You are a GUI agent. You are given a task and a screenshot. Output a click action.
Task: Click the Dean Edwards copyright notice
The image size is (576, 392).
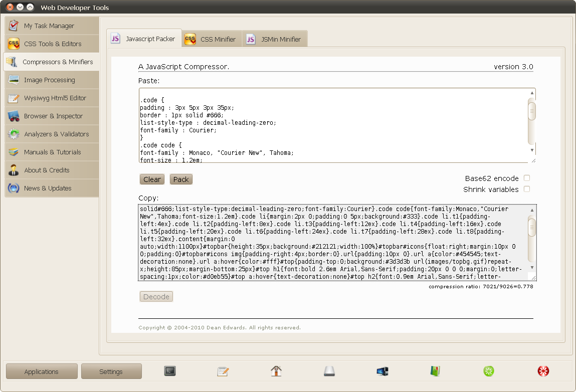click(x=220, y=327)
